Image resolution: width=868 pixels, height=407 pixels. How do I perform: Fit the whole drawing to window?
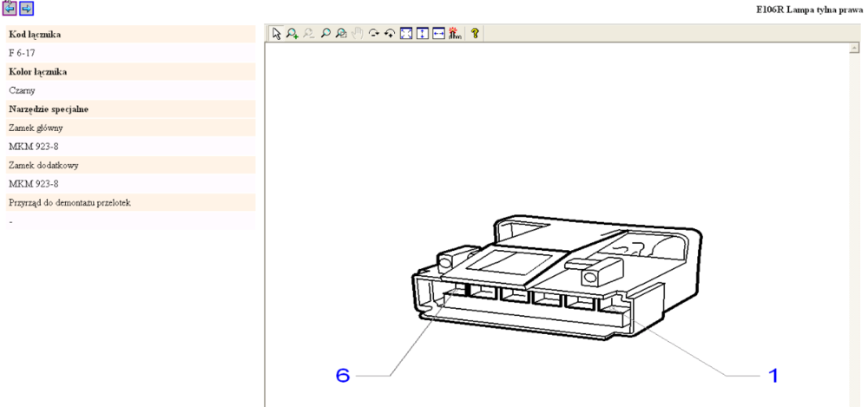coord(405,33)
